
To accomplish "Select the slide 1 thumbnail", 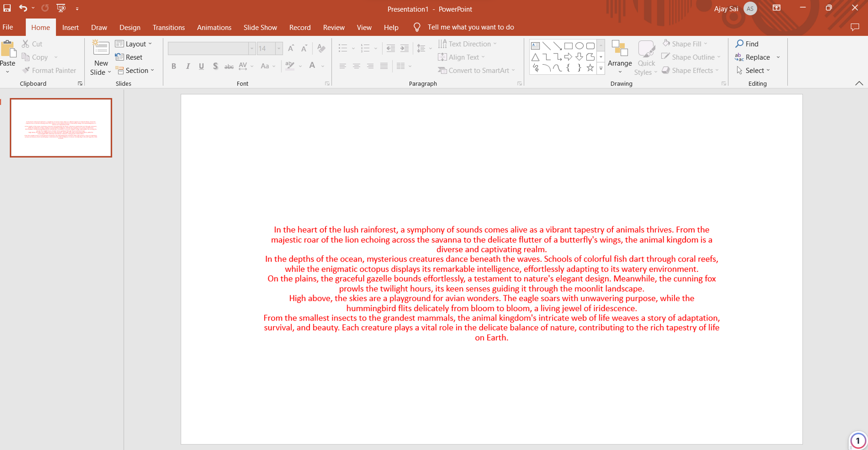I will (61, 128).
